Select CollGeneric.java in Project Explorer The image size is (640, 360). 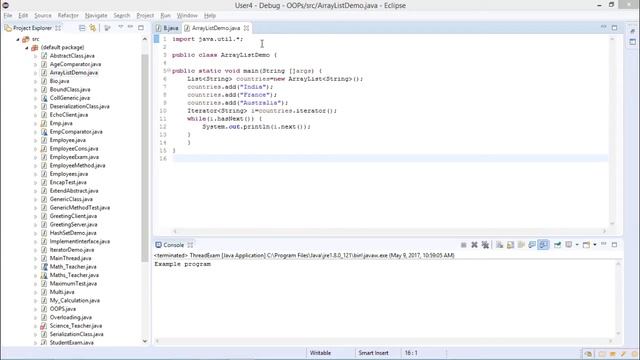(x=70, y=98)
